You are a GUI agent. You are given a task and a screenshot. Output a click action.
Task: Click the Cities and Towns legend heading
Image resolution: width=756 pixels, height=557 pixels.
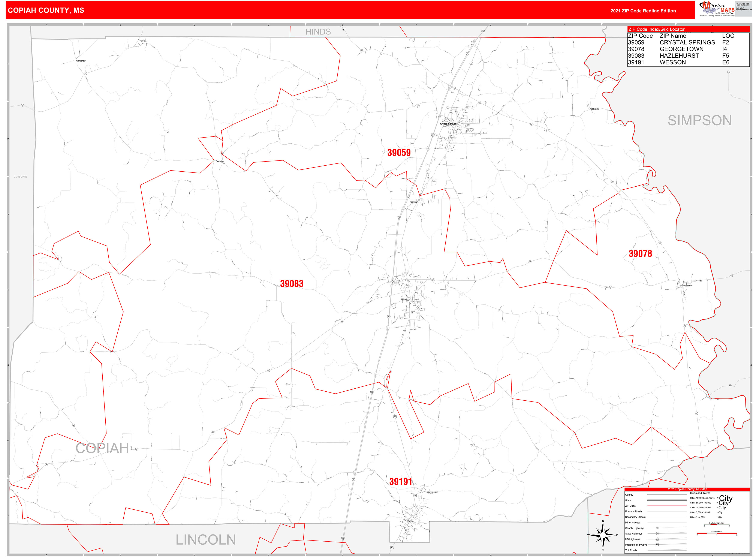pyautogui.click(x=700, y=493)
